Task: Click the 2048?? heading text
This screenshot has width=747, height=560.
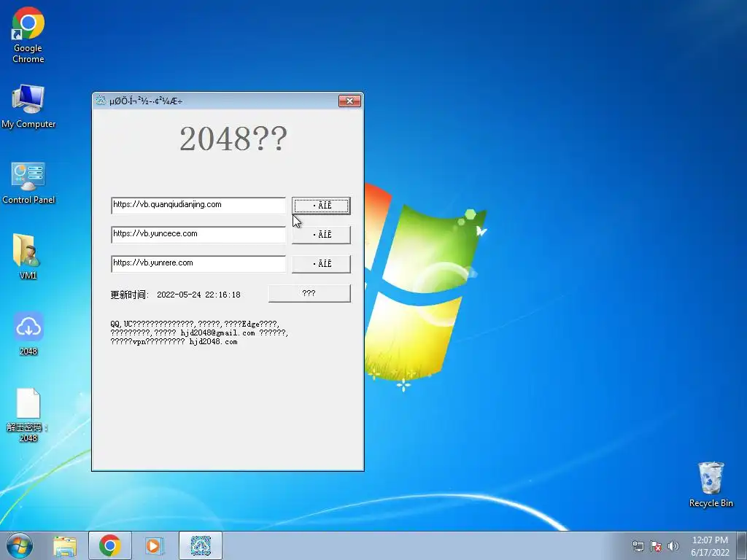Action: point(233,139)
